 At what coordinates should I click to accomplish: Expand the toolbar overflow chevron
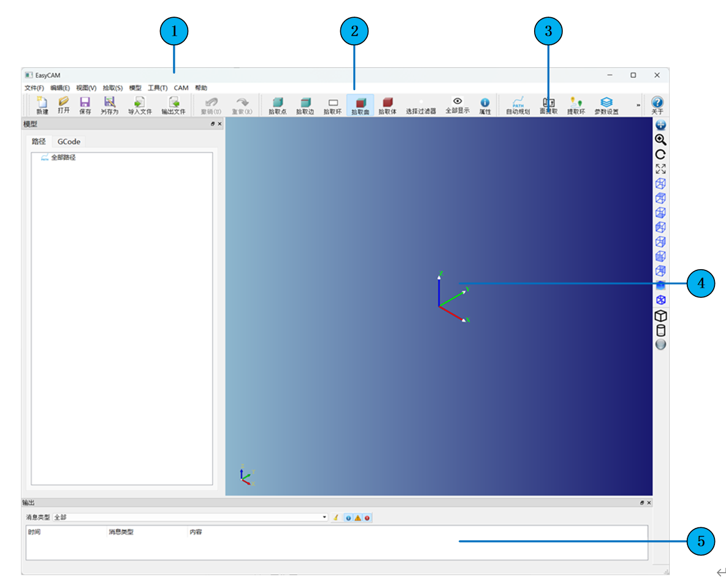click(x=638, y=105)
